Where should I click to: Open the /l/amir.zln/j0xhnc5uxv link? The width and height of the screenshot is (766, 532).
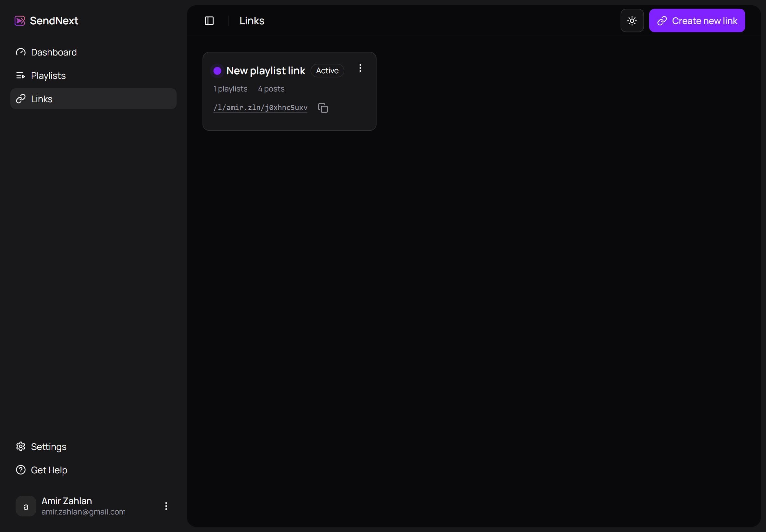click(260, 107)
